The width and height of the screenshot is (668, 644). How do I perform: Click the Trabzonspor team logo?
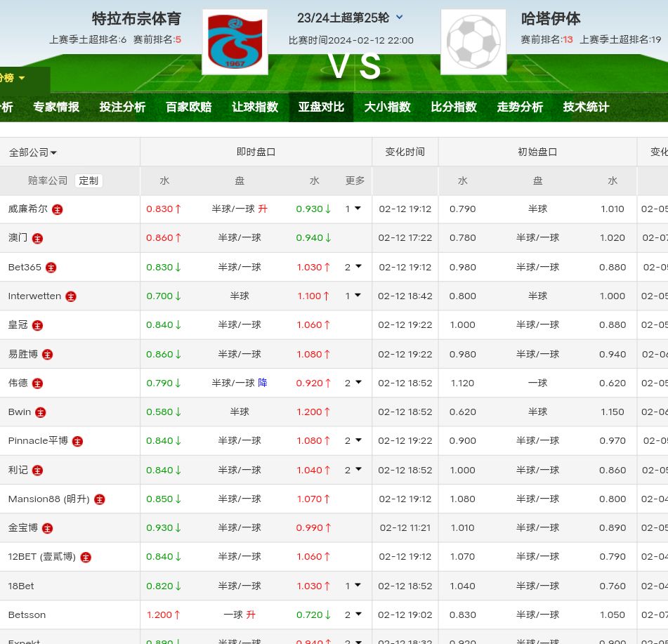[235, 42]
